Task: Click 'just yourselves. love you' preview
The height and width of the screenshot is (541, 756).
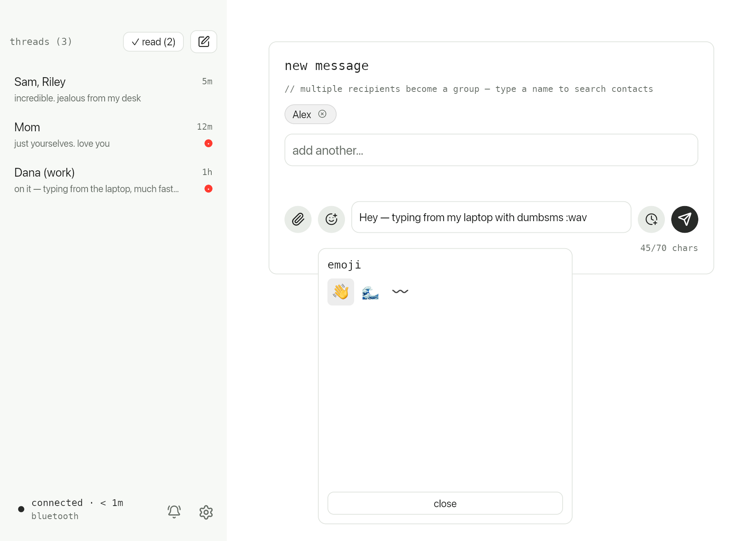Action: [62, 144]
